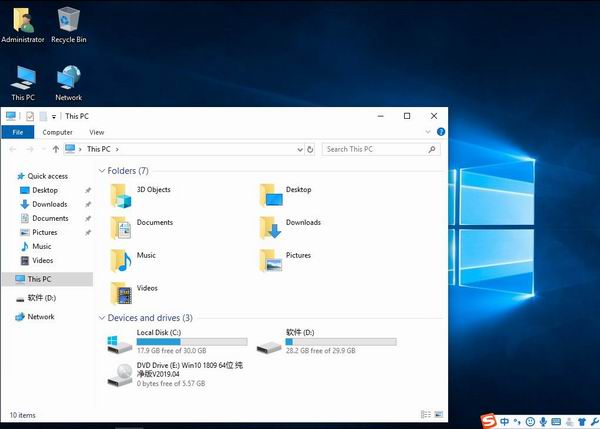Click the Properties icon in title bar
600x429 pixels.
[30, 116]
